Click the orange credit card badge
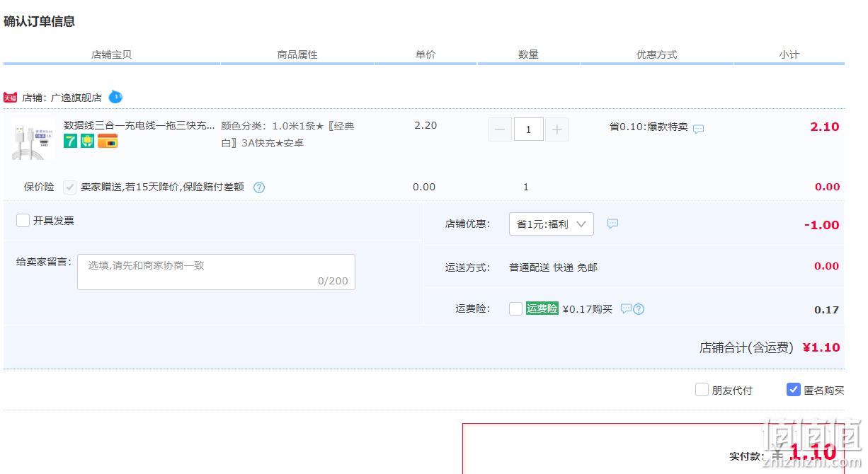 (107, 141)
